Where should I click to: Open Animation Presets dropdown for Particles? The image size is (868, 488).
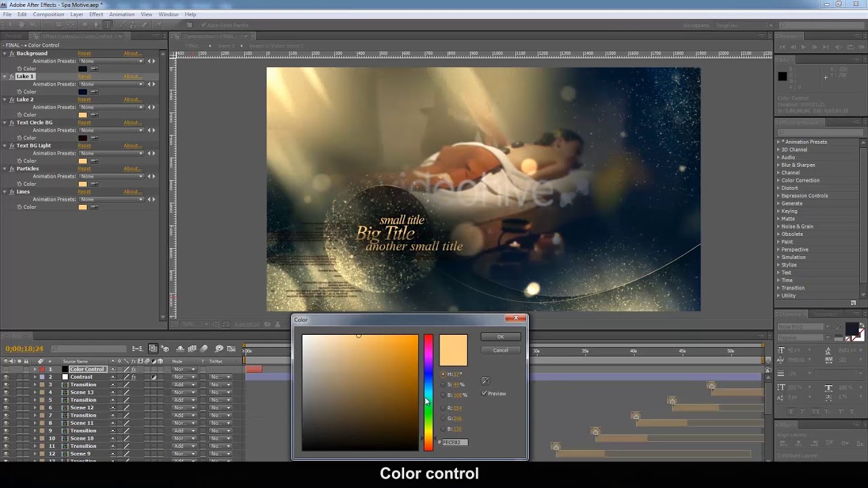point(112,176)
